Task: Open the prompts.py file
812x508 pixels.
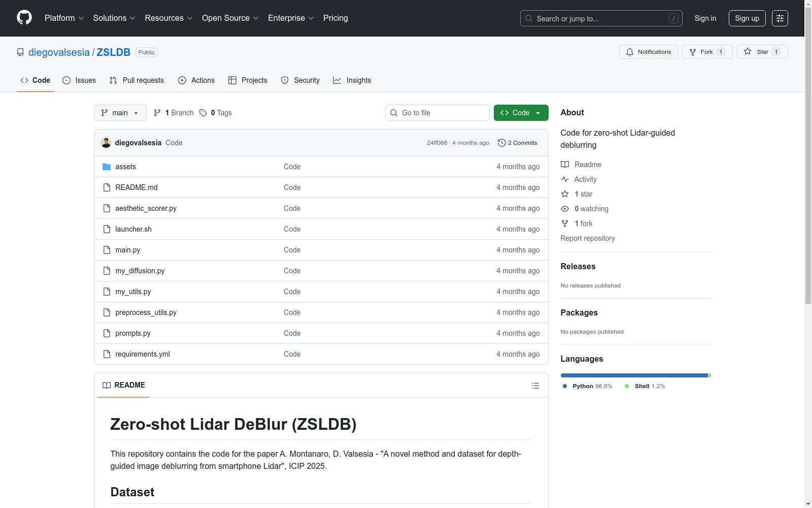Action: pyautogui.click(x=133, y=333)
